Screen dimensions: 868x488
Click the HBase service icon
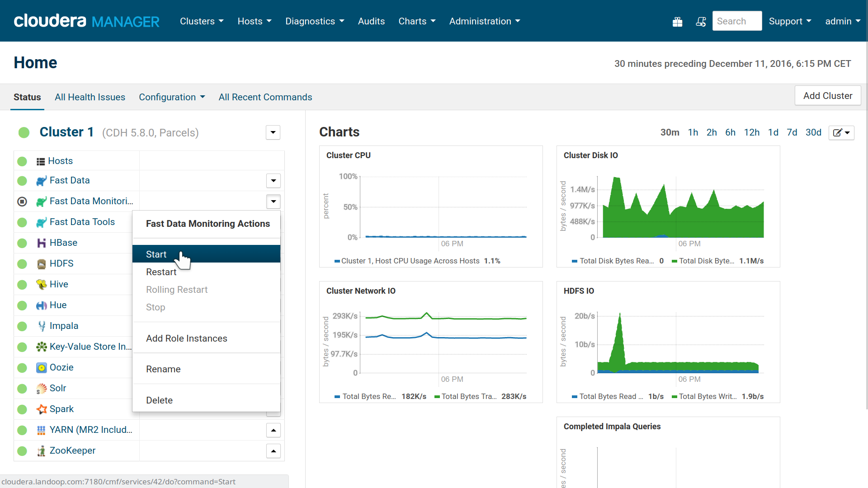click(x=41, y=243)
